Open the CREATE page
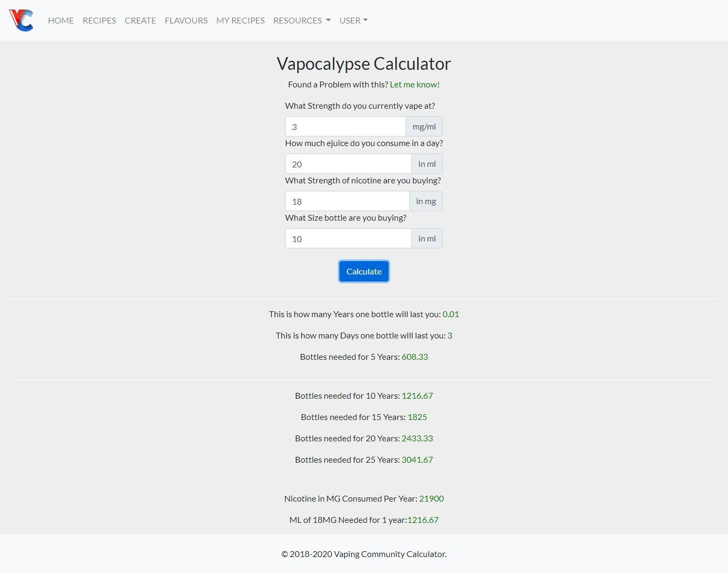The image size is (728, 573). click(x=140, y=20)
